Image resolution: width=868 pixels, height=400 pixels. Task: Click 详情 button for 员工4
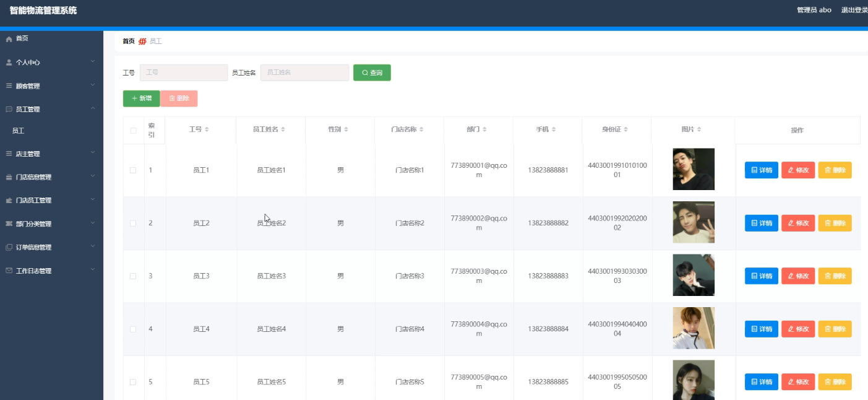click(x=761, y=329)
